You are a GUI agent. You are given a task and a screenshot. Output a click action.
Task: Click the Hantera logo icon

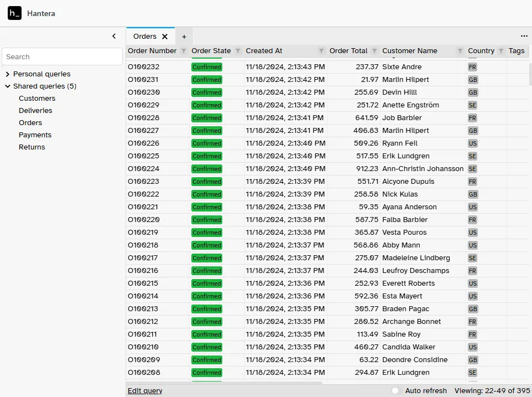click(x=14, y=13)
